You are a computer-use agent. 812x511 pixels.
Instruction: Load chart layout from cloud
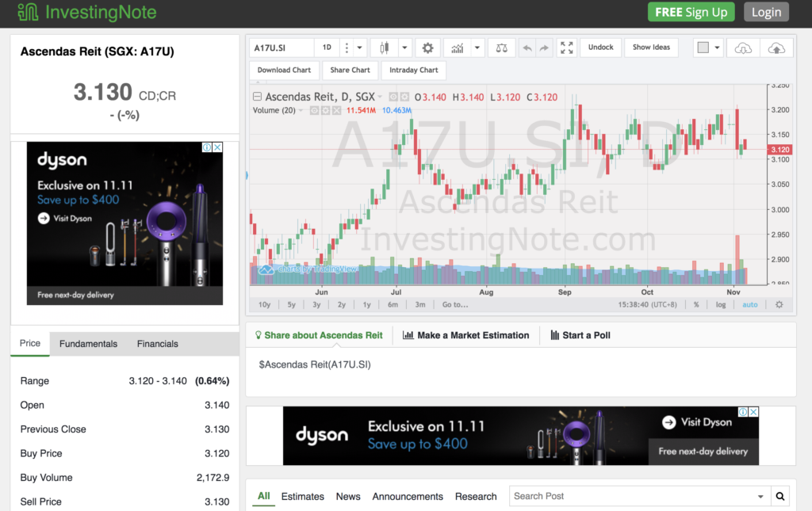tap(743, 48)
